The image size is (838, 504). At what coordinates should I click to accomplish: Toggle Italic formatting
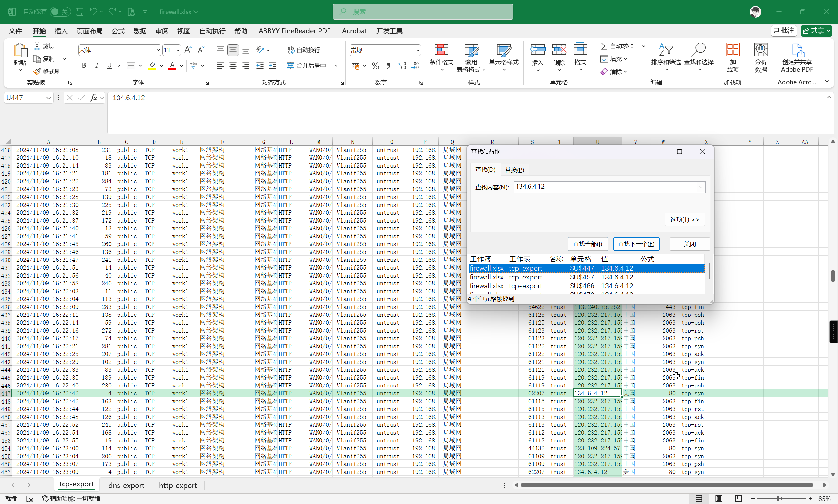pyautogui.click(x=97, y=65)
